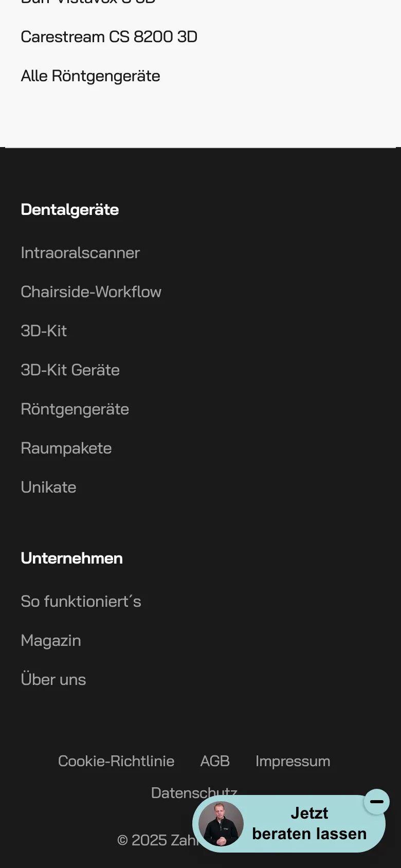
Task: Open the Carestream CS 8200 3D page
Action: [x=110, y=37]
